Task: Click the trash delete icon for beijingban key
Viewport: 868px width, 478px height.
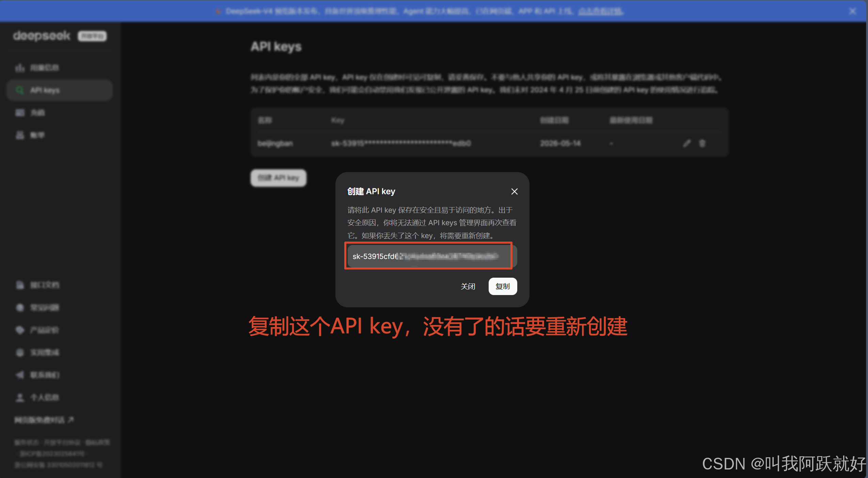Action: pyautogui.click(x=702, y=143)
